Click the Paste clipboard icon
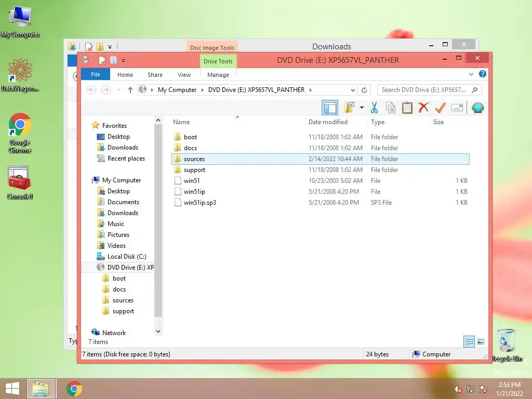Image resolution: width=532 pixels, height=399 pixels. pos(407,108)
